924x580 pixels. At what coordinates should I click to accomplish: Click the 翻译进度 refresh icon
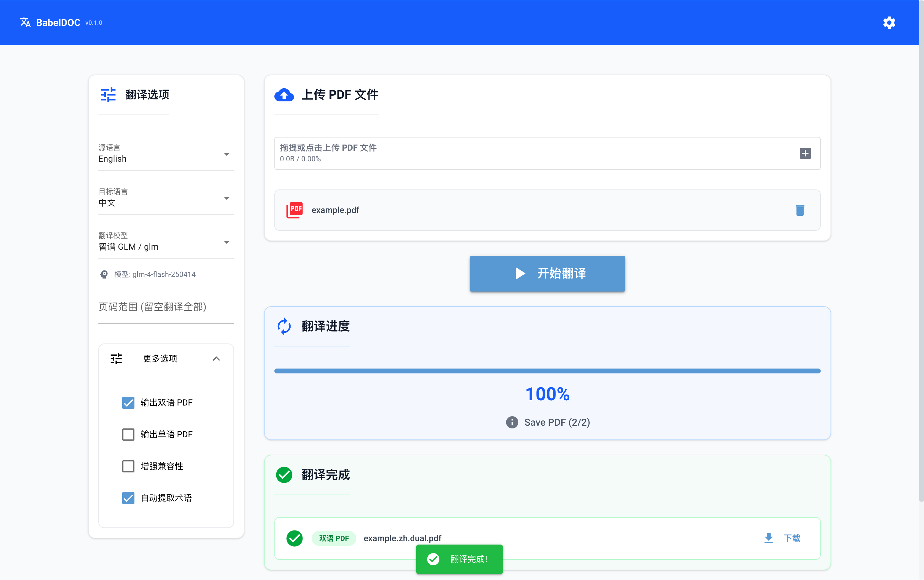284,326
